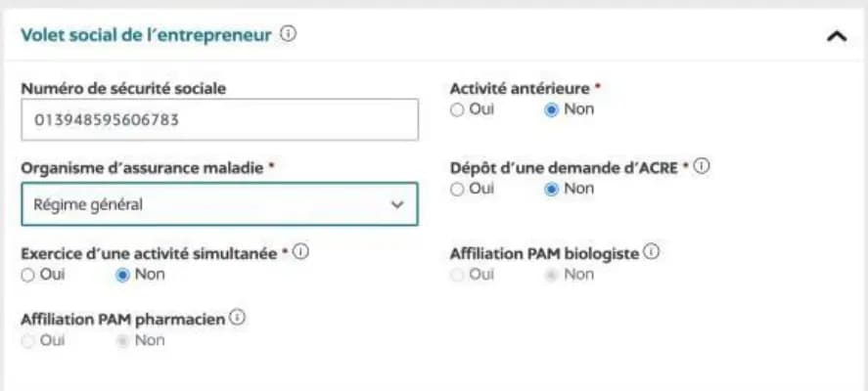Click info icon beside Volet social de l'entrepreneur

288,34
